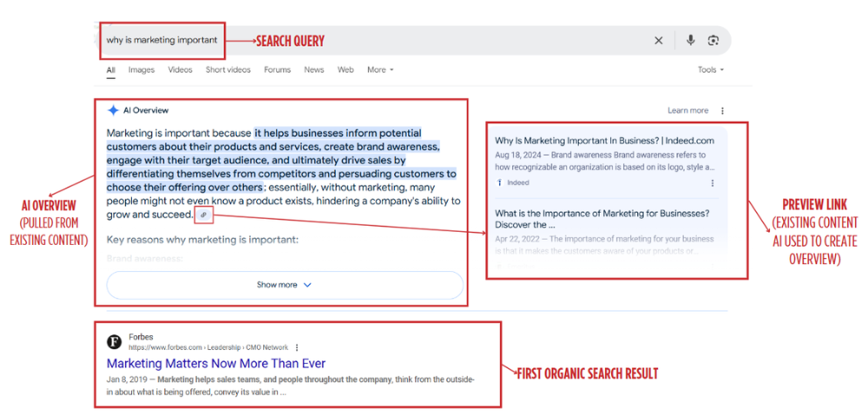
Task: Start voice search with microphone icon
Action: pos(691,41)
